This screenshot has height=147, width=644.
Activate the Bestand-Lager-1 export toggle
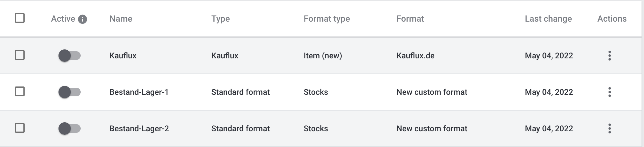[70, 92]
